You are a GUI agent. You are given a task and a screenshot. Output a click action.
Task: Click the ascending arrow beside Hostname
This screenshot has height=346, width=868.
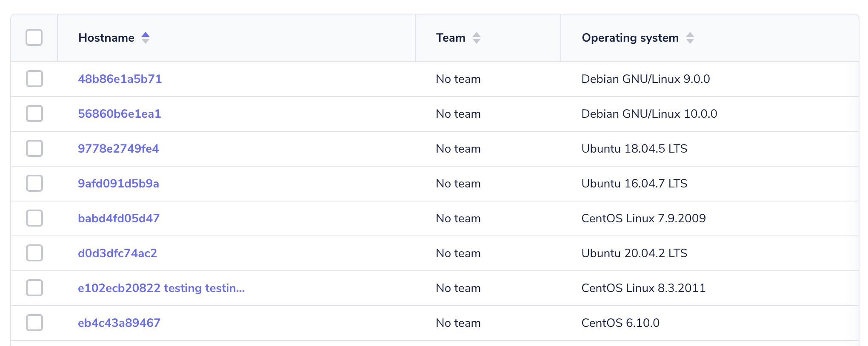(x=146, y=34)
